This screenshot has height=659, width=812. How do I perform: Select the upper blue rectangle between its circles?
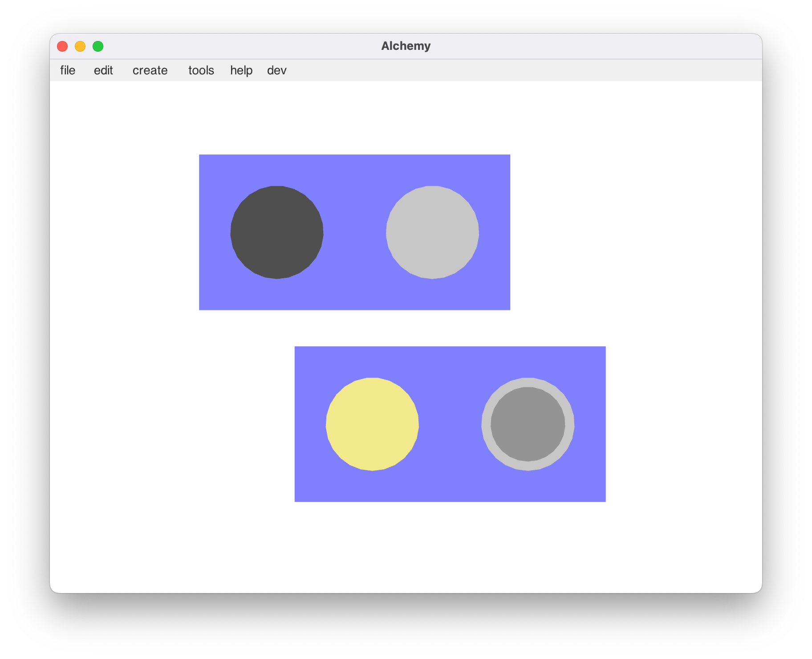pos(354,232)
